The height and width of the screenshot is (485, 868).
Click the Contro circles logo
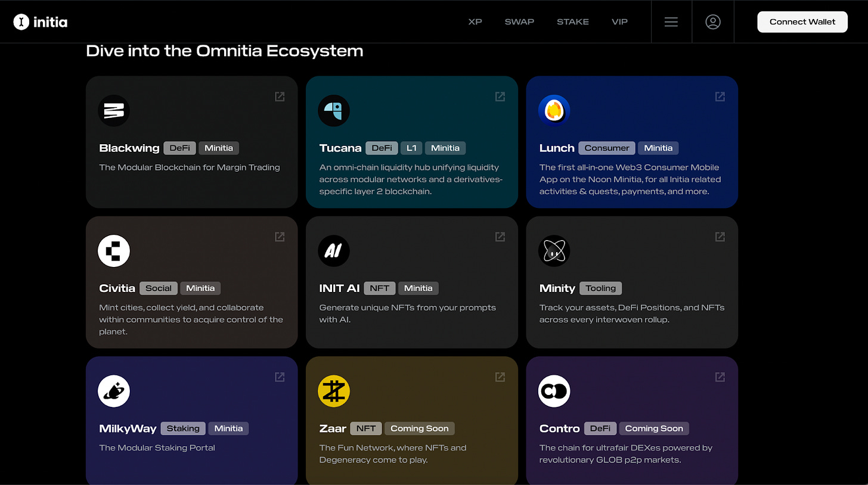[554, 391]
